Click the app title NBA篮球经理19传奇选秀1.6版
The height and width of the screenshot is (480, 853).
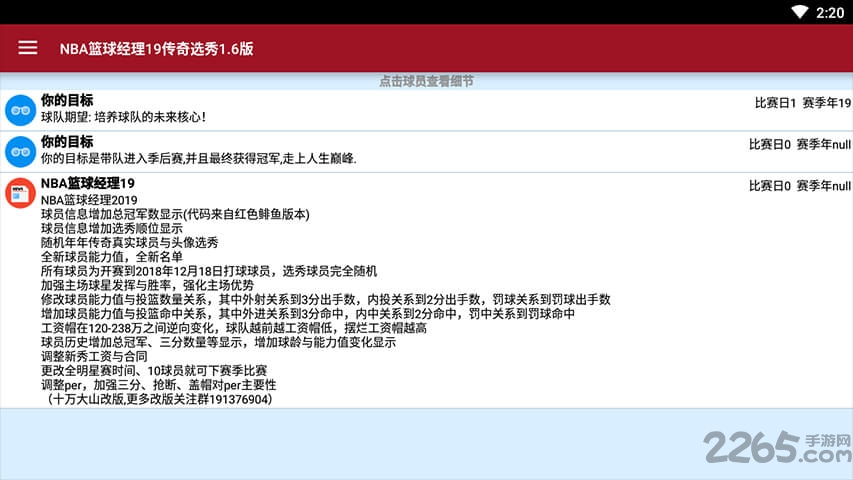[156, 48]
